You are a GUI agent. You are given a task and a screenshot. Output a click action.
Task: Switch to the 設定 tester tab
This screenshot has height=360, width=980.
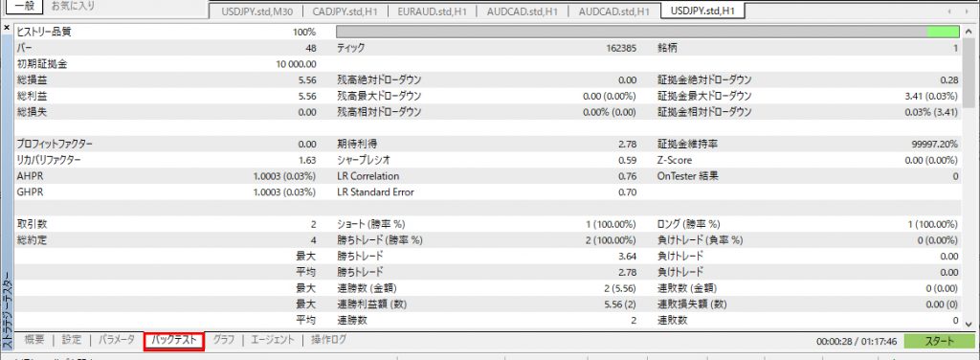pos(72,340)
